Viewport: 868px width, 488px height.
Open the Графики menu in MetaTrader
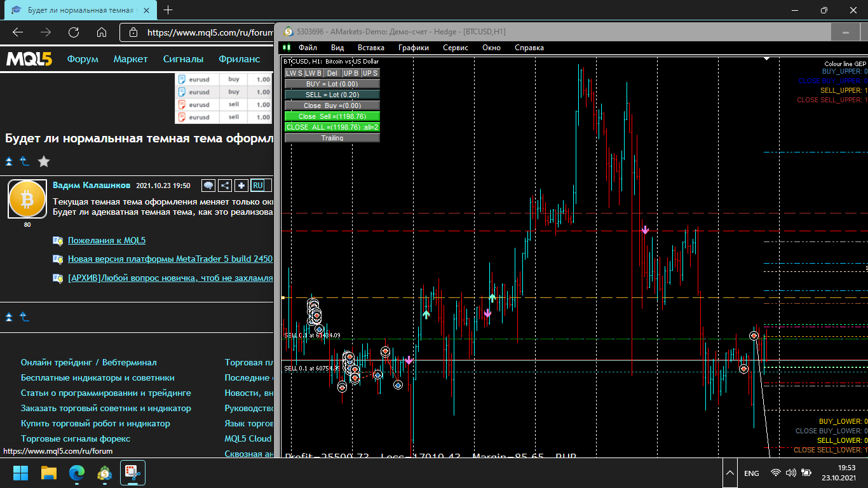414,48
